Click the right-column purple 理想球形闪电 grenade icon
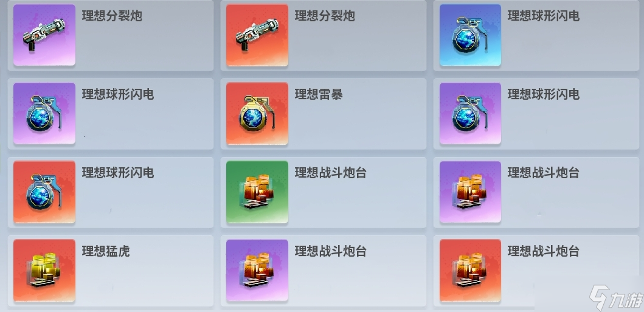 (x=470, y=114)
